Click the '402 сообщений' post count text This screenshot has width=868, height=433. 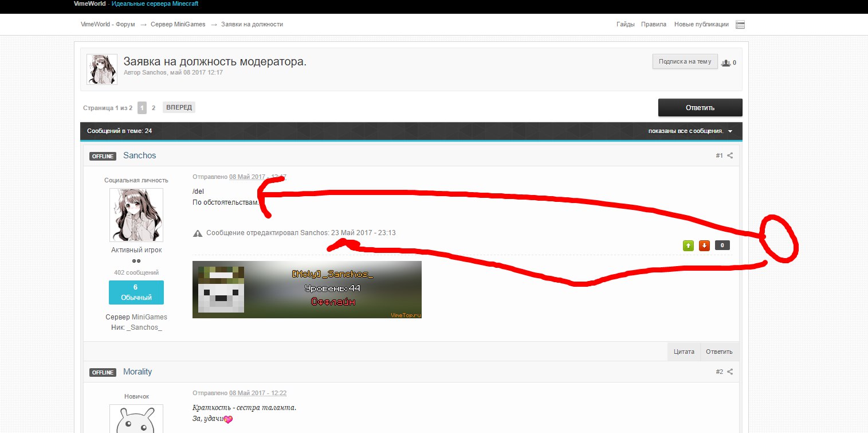point(136,272)
